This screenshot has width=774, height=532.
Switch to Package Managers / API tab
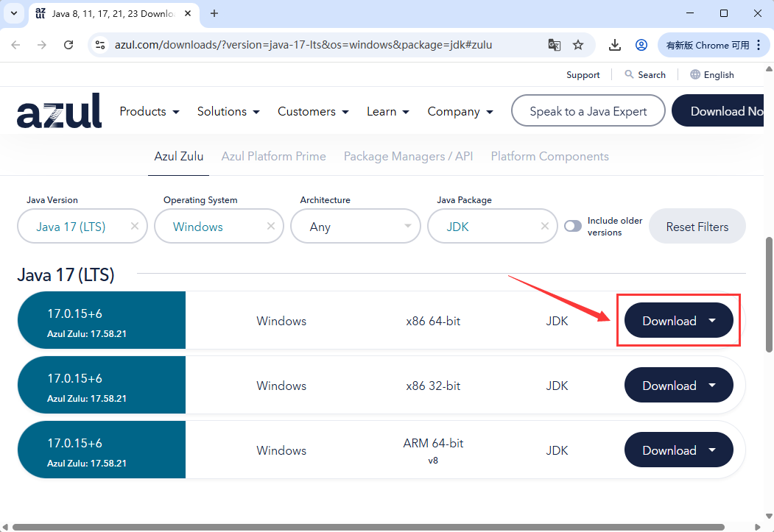[x=408, y=156]
